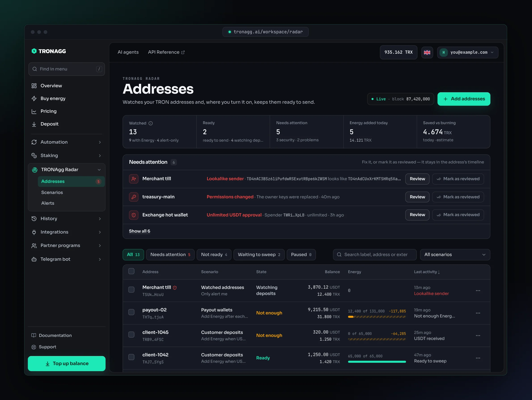The width and height of the screenshot is (532, 400).
Task: Click the Lookalike sender alert icon
Action: pos(134,179)
